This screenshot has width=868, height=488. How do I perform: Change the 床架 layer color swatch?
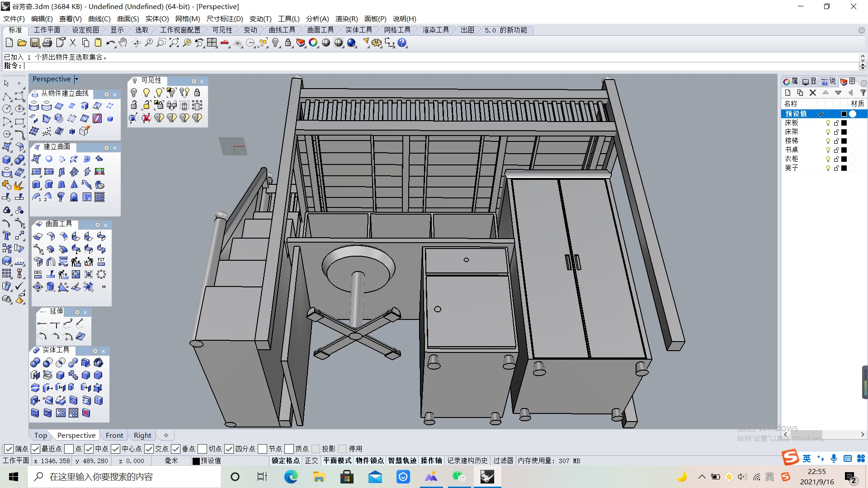coord(844,131)
